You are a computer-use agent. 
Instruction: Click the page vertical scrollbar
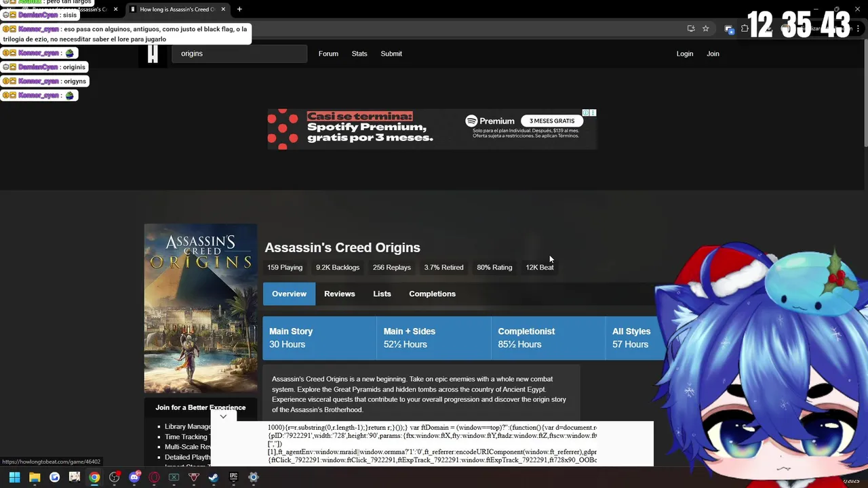[865, 95]
